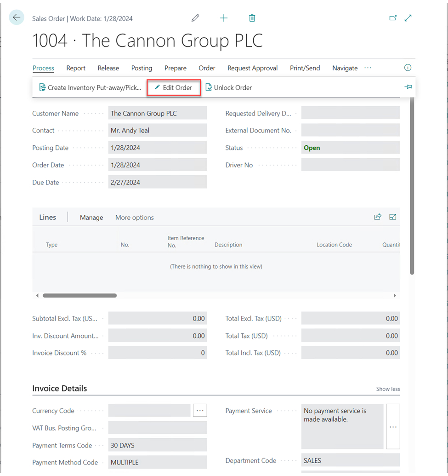Click the External Document No. field

[351, 130]
